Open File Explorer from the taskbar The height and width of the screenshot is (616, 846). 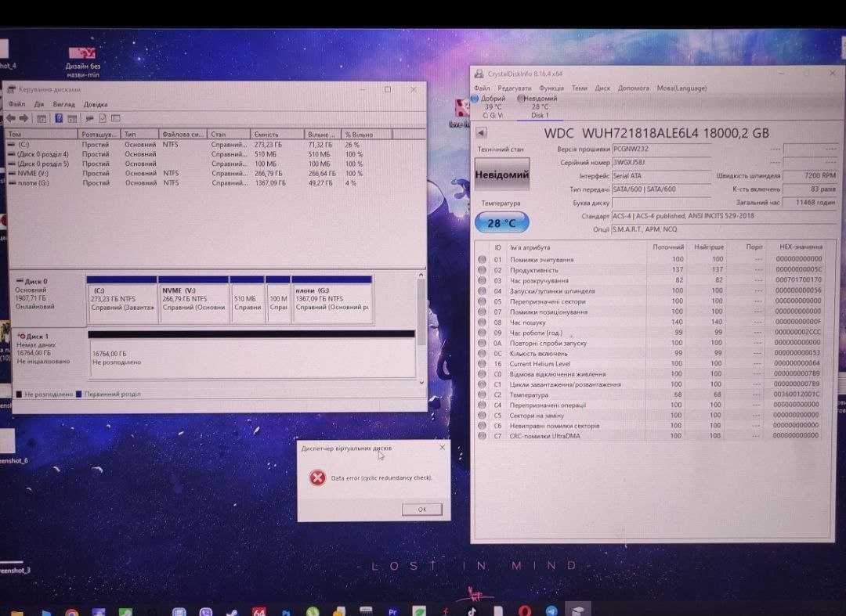pyautogui.click(x=17, y=613)
